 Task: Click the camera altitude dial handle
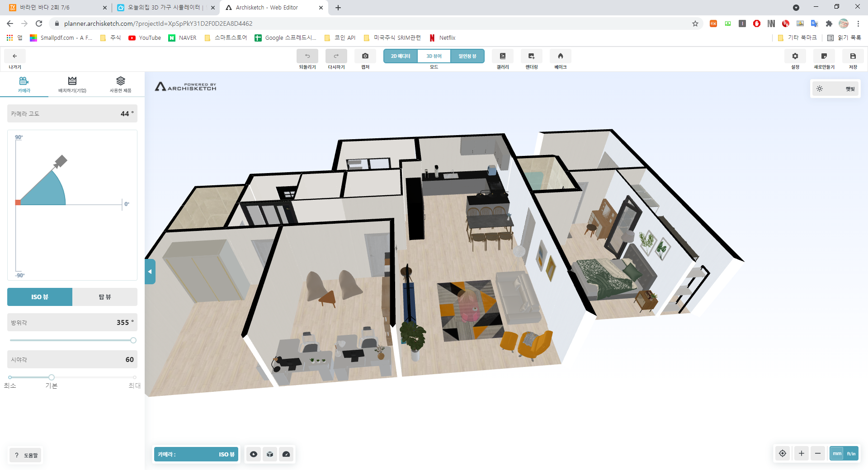61,161
